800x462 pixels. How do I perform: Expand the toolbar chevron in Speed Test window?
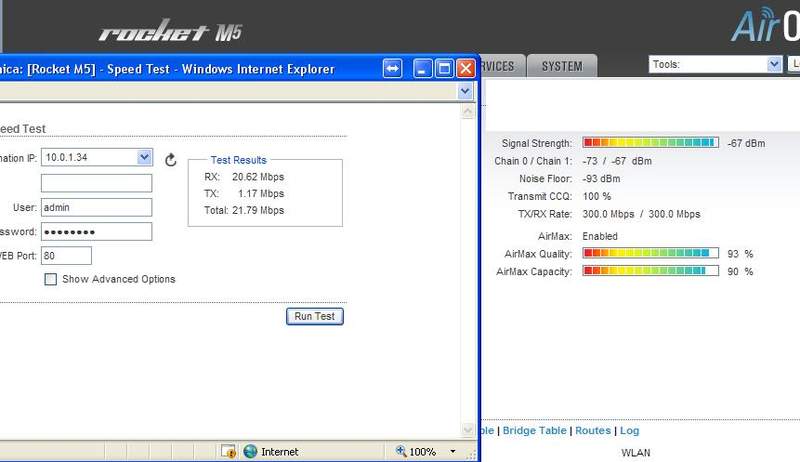click(x=465, y=91)
